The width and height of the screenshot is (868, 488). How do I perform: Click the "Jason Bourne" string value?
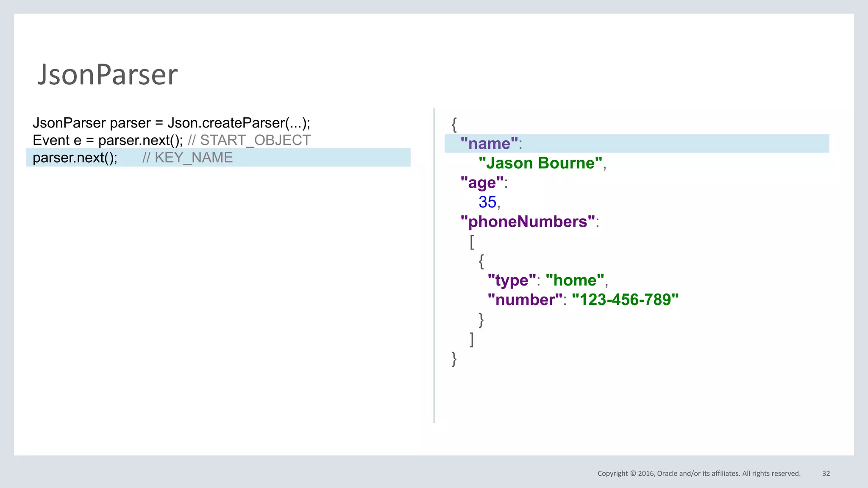tap(540, 163)
